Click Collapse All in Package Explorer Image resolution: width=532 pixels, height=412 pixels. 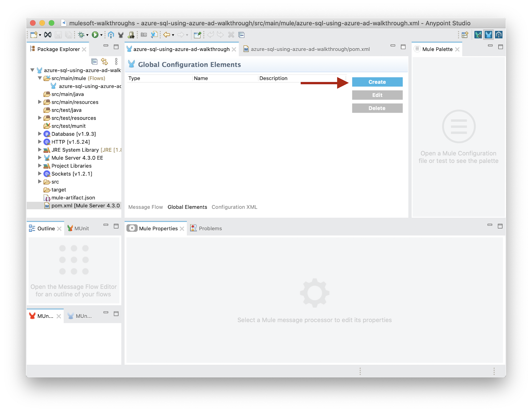click(94, 62)
